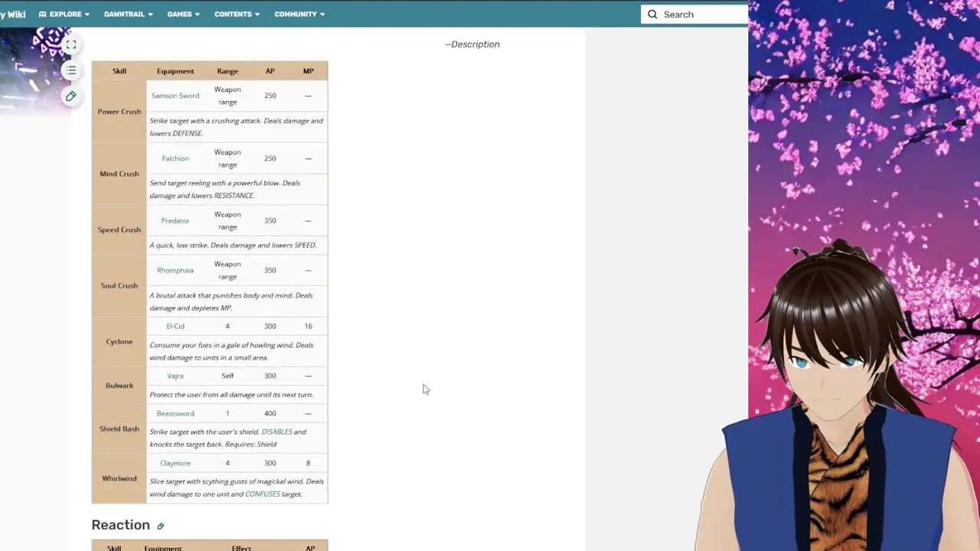Click the Equipment column header of skill table
Image resolution: width=980 pixels, height=551 pixels.
point(175,71)
